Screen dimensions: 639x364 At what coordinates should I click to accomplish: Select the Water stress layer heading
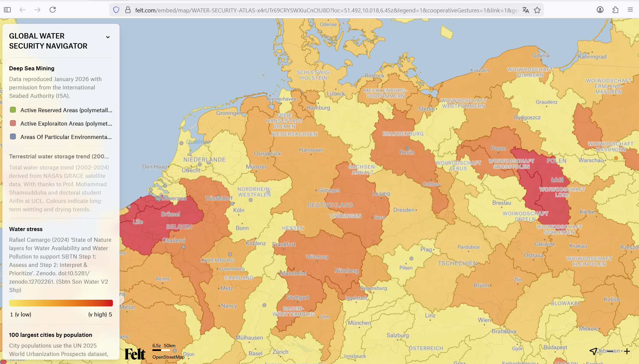pos(26,229)
